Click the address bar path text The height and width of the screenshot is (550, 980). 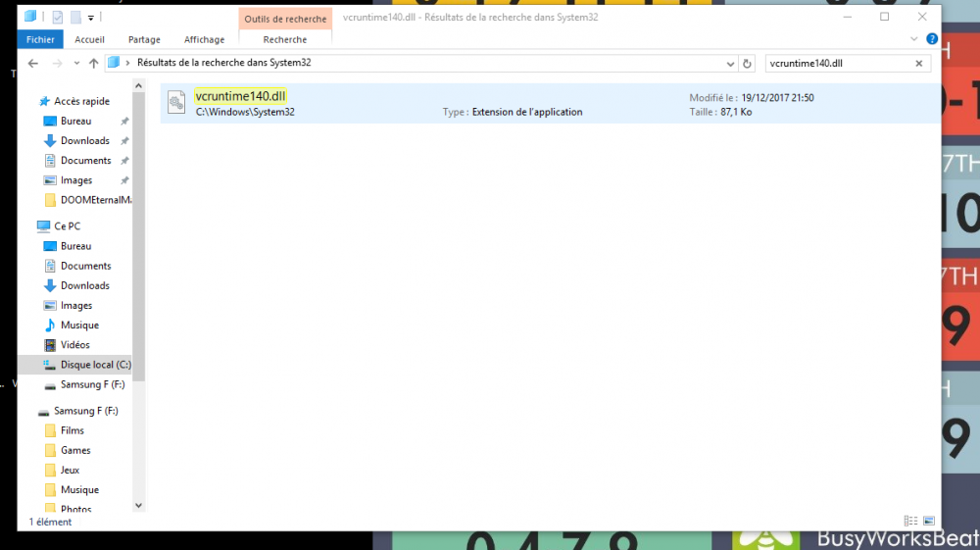(x=223, y=63)
